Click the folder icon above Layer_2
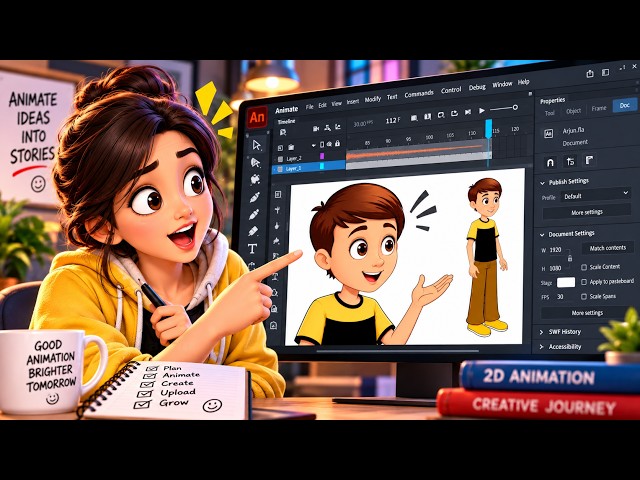The image size is (640, 480). tap(291, 147)
